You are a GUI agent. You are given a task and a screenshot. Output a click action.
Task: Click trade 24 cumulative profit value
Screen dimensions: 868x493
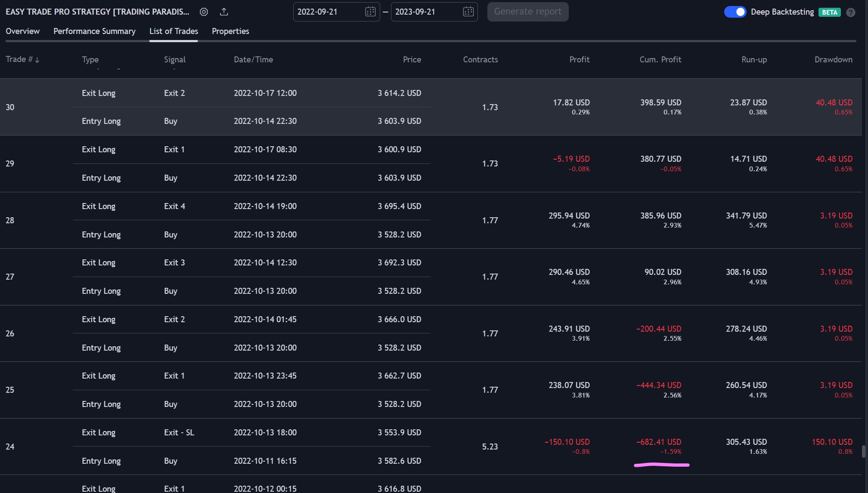pos(659,442)
